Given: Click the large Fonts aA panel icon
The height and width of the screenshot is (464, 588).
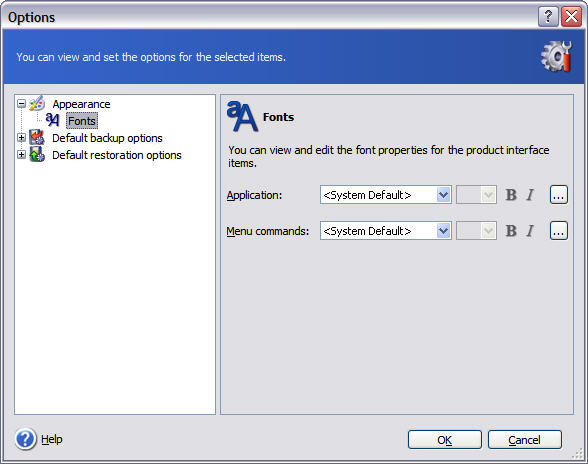Looking at the screenshot, I should pos(242,116).
